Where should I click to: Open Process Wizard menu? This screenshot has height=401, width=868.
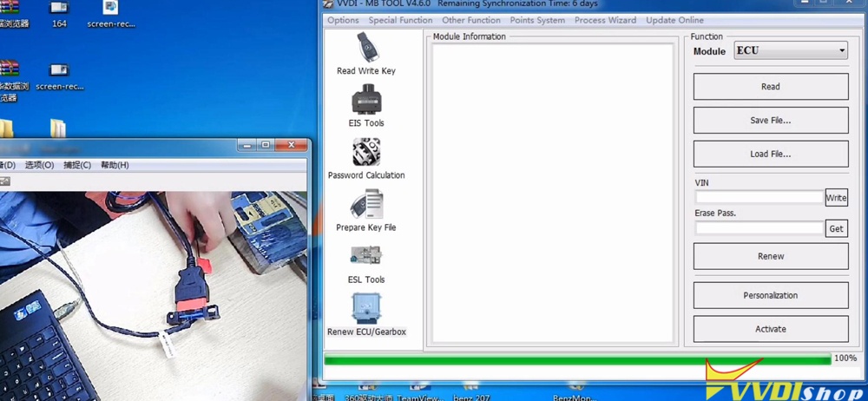pos(606,20)
